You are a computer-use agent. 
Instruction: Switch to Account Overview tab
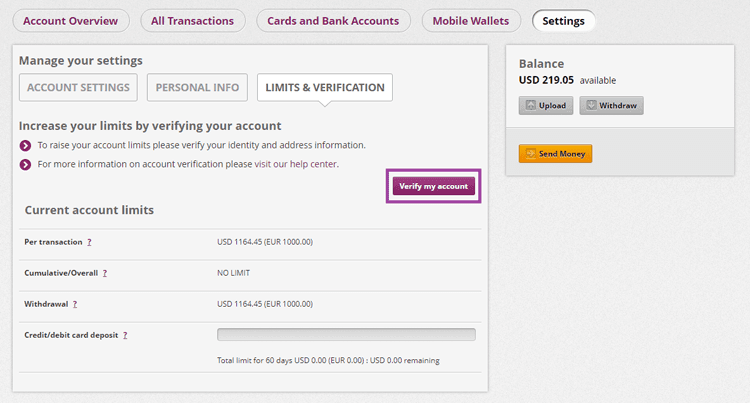71,21
